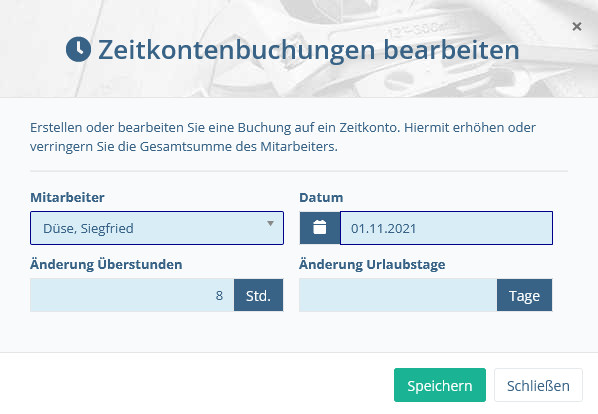
Task: Dismiss the dialog via Schließen button
Action: point(538,385)
